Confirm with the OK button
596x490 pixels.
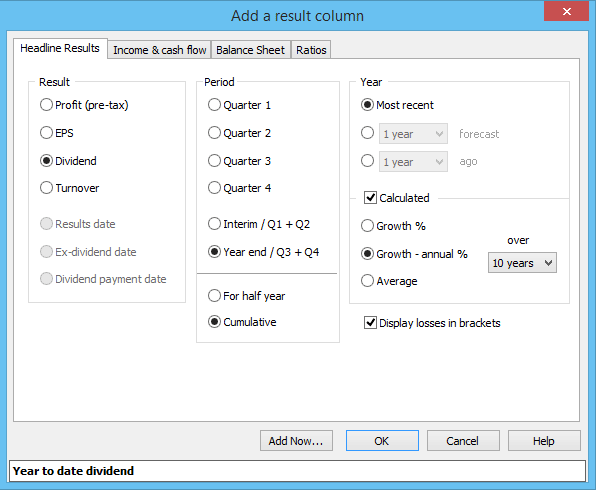point(382,441)
